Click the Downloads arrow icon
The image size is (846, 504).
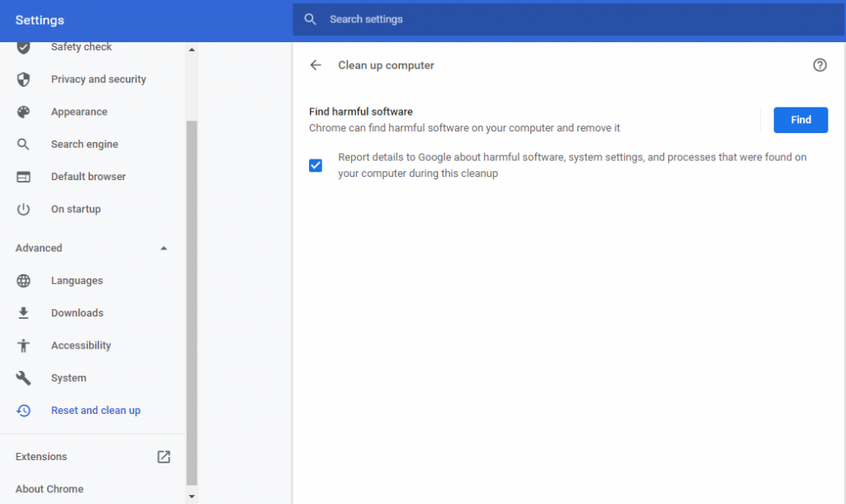click(21, 312)
